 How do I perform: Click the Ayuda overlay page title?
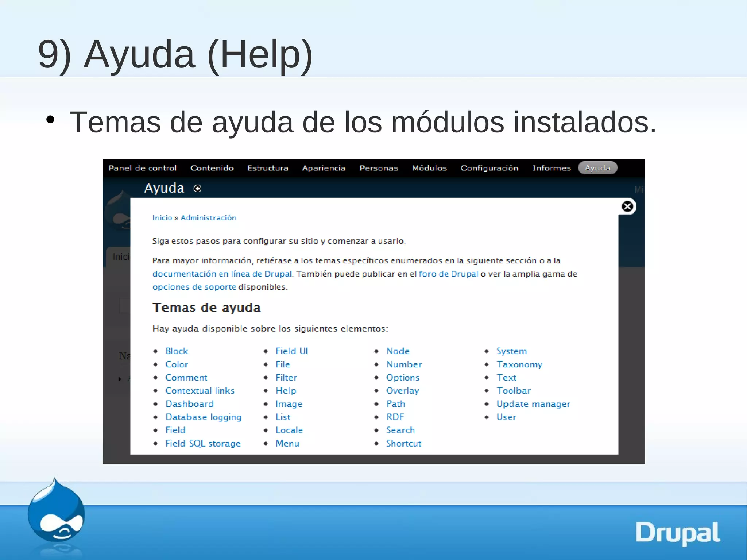tap(164, 188)
